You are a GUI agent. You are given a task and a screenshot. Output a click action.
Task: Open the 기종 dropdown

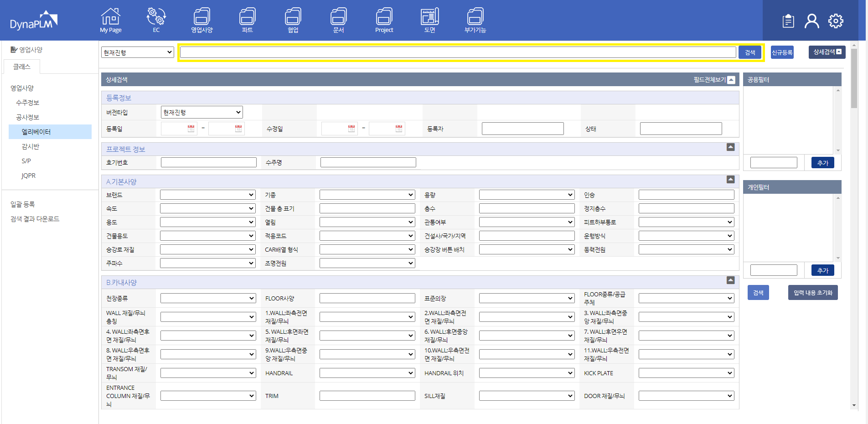point(367,195)
